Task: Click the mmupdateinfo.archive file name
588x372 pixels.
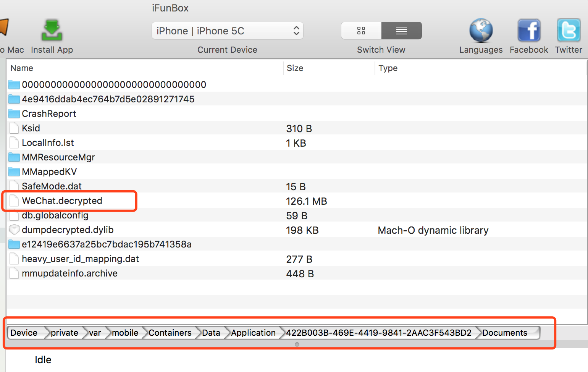Action: click(x=69, y=273)
